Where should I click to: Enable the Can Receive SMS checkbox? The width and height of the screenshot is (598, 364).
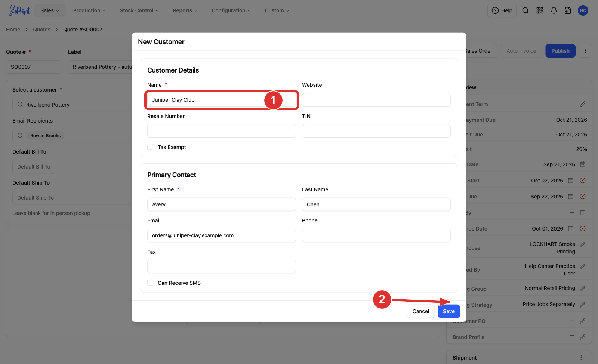click(x=150, y=283)
